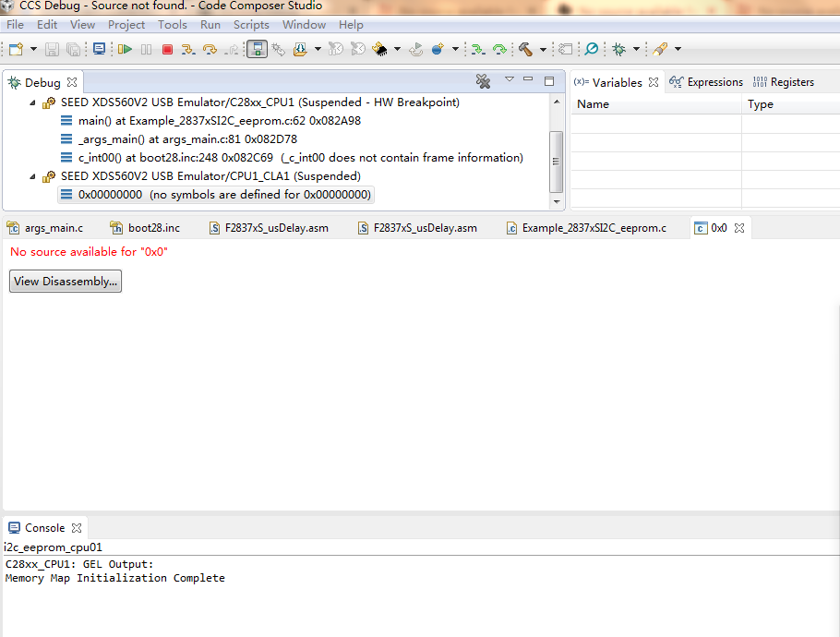The image size is (840, 637).
Task: Switch to the args_main.c editor tab
Action: [45, 228]
